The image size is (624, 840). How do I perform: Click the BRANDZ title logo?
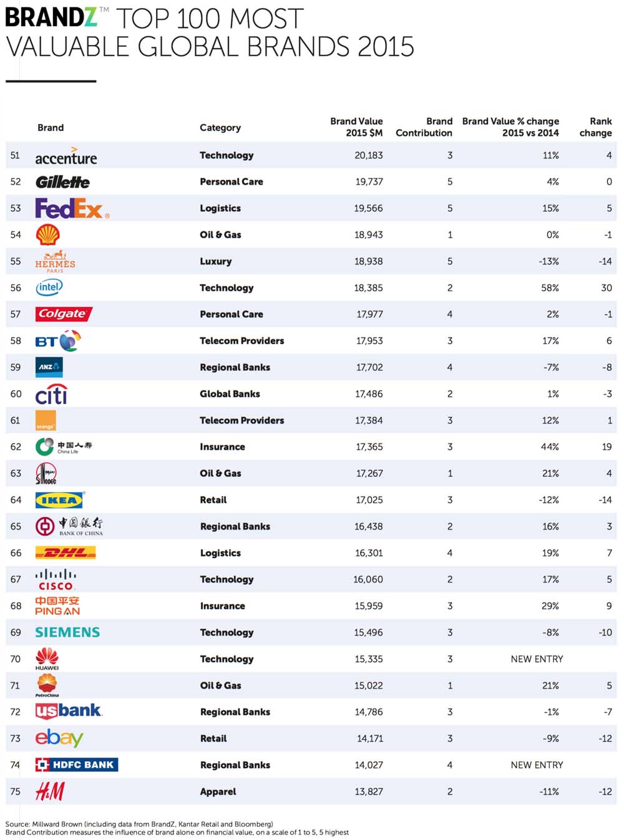pos(51,18)
